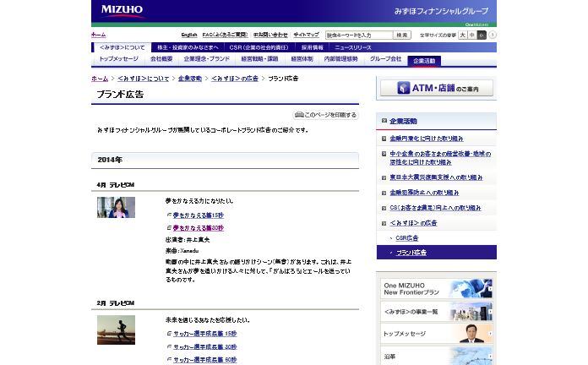Screen dimensions: 588x365
Task: Switch site to English
Action: click(x=189, y=35)
